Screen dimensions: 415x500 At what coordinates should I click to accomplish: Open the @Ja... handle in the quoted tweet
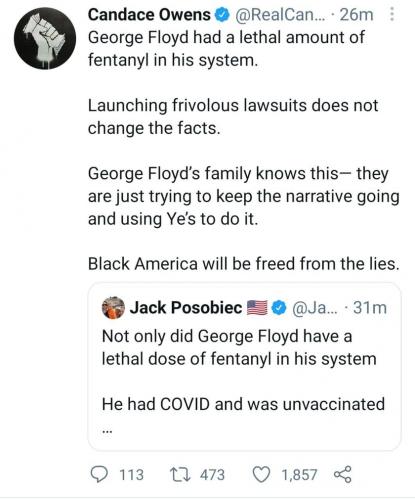tap(315, 308)
